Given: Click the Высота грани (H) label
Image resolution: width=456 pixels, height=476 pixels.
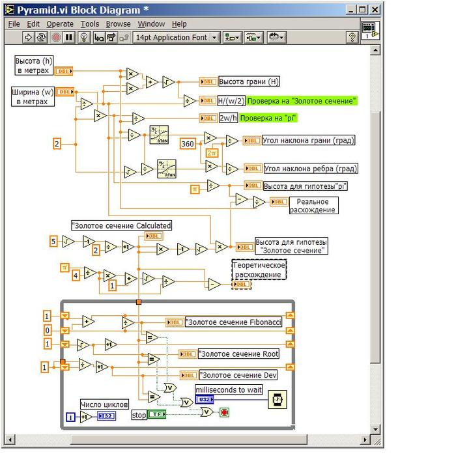Looking at the screenshot, I should point(249,81).
